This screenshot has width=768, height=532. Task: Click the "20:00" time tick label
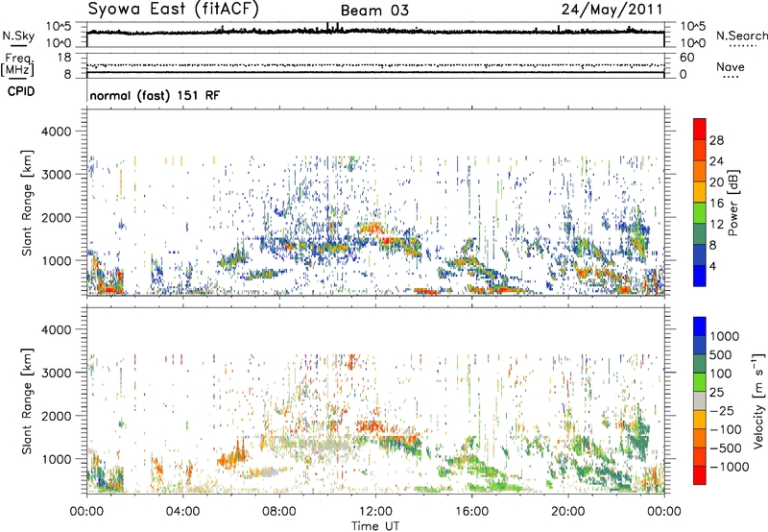click(568, 512)
